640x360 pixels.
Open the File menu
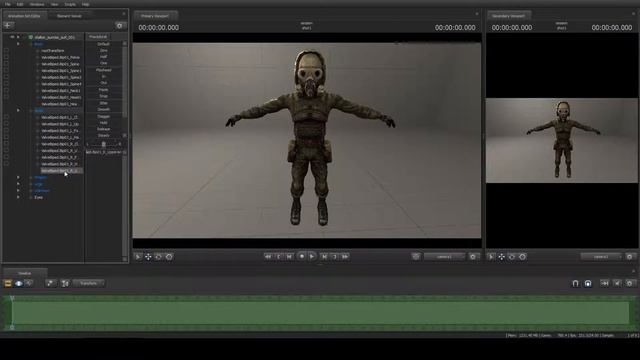click(x=7, y=4)
